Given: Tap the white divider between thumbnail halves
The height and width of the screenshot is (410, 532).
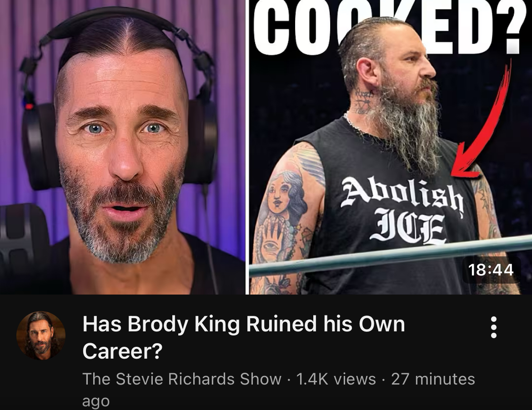Looking at the screenshot, I should coord(247,147).
